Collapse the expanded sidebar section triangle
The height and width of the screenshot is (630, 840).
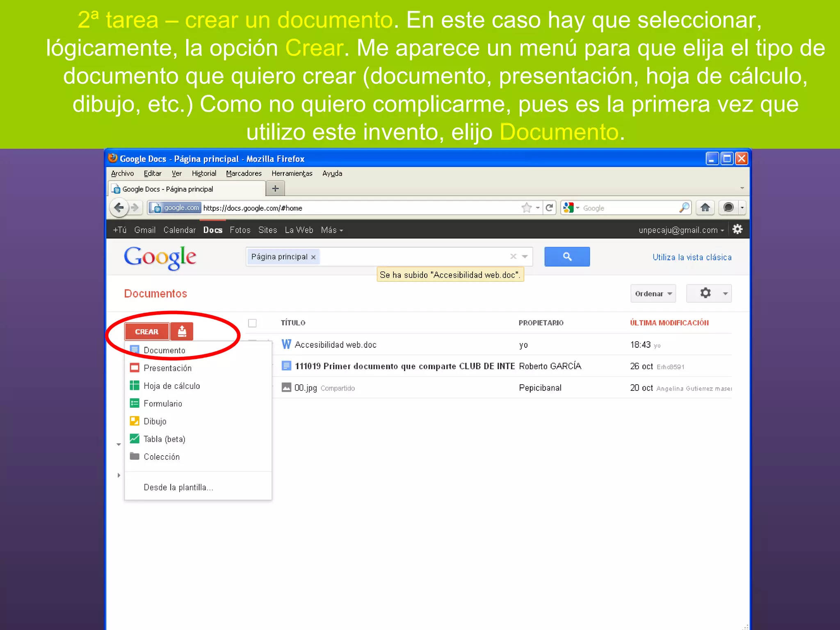tap(119, 445)
